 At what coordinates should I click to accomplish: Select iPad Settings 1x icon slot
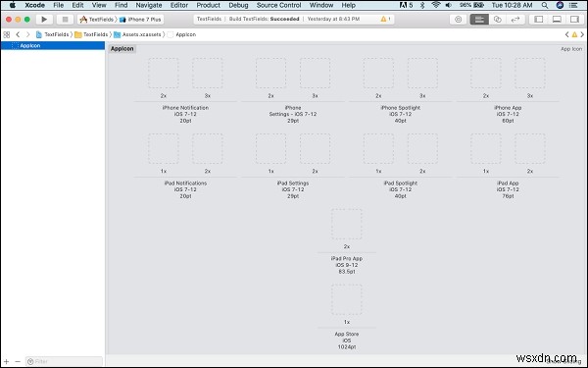270,148
